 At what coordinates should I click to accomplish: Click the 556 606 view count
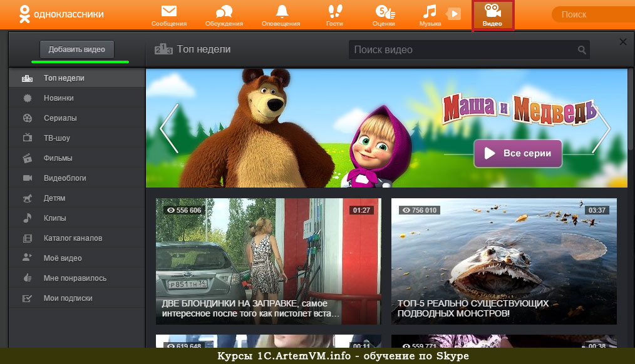[x=184, y=210]
